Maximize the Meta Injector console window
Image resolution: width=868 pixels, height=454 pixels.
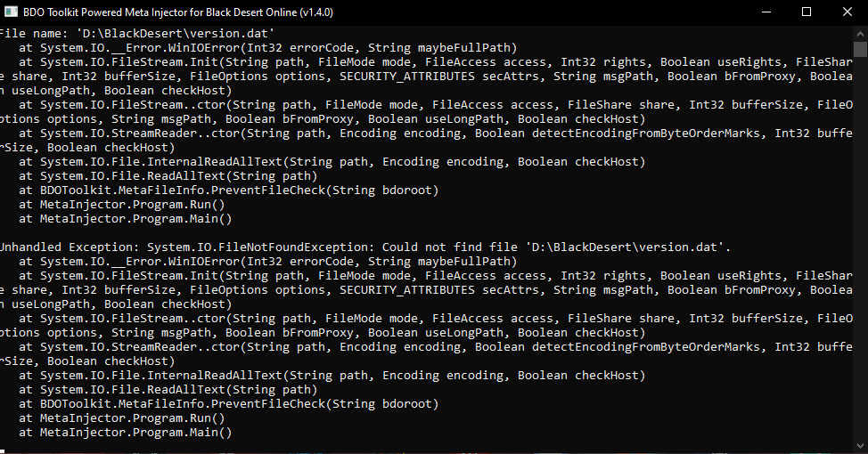(807, 12)
